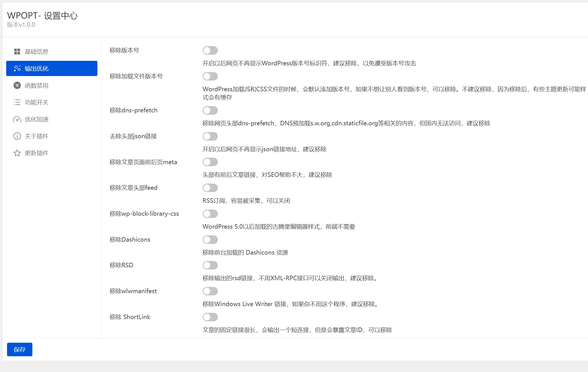This screenshot has width=588, height=372.
Task: Open the 关于插件 page
Action: pos(52,136)
